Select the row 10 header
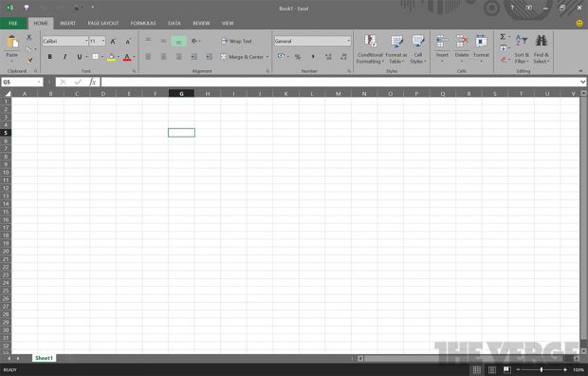The image size is (588, 376). (6, 173)
